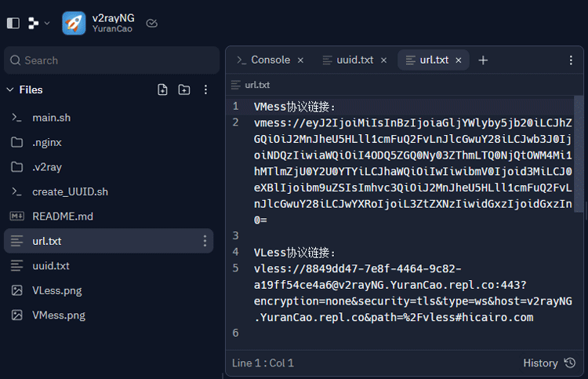Click the vmess:// link text line
The width and height of the screenshot is (588, 379).
pyautogui.click(x=413, y=172)
